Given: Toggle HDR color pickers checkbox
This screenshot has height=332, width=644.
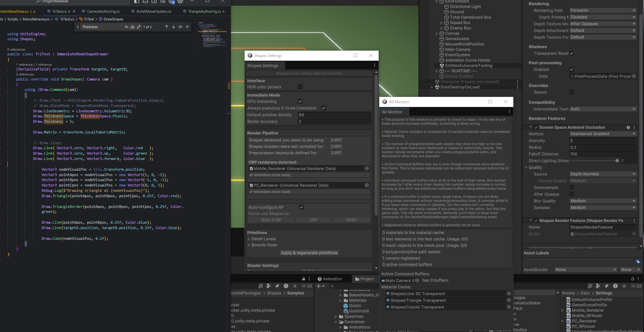Looking at the screenshot, I should (300, 87).
